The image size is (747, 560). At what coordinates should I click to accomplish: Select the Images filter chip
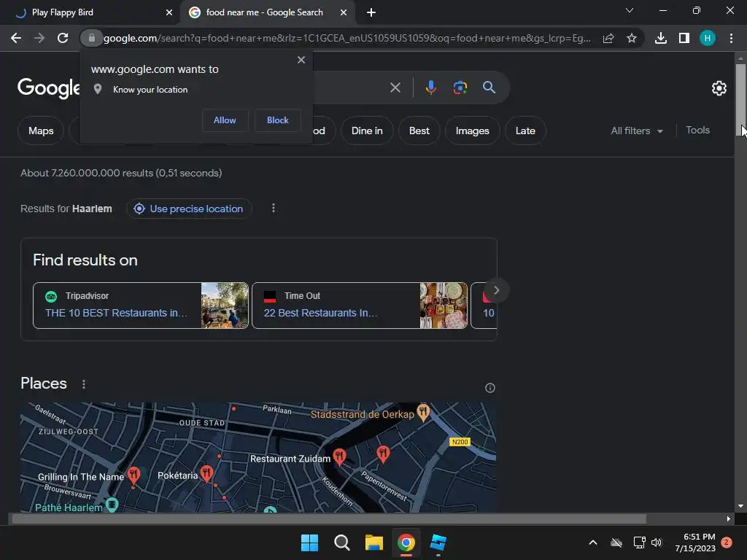(x=472, y=131)
